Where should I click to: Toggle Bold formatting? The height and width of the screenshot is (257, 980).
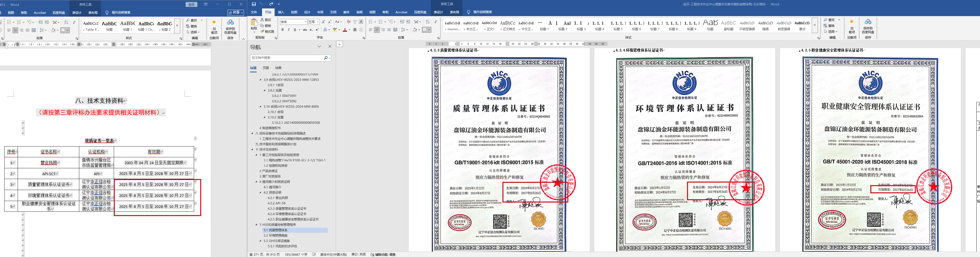[x=283, y=30]
